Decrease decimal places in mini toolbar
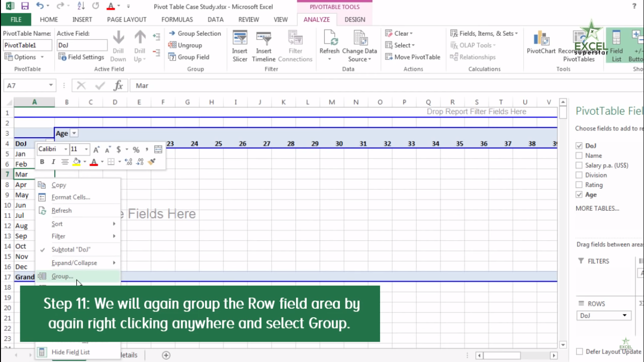644x362 pixels. (140, 162)
